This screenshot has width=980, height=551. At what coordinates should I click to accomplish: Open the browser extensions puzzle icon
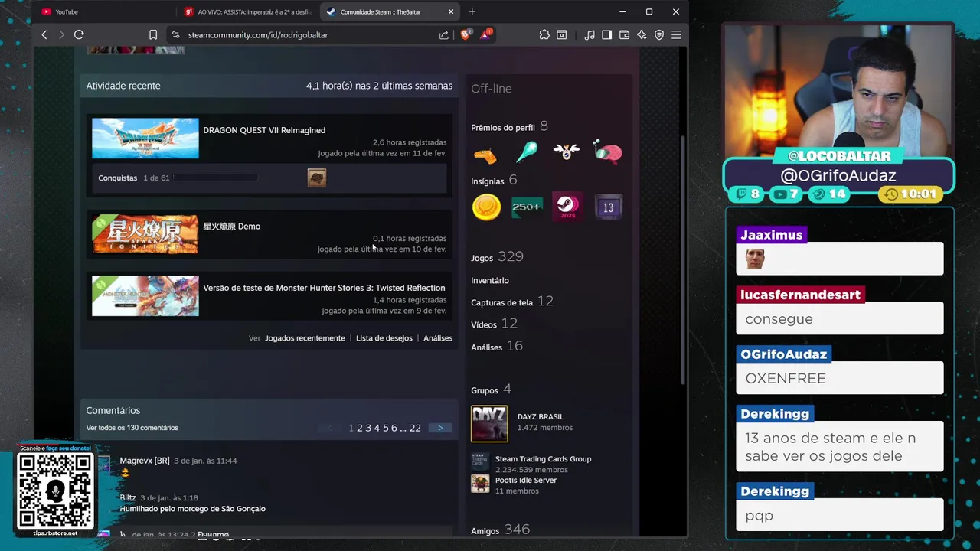[x=544, y=34]
